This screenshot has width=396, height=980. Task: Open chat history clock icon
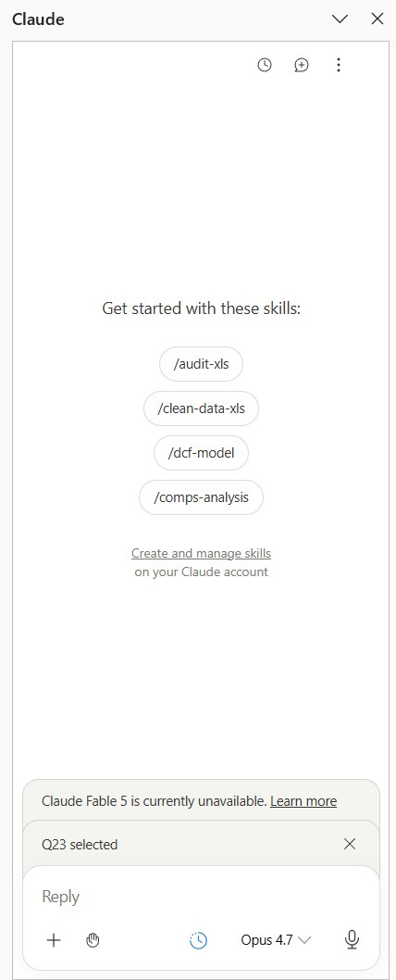265,65
